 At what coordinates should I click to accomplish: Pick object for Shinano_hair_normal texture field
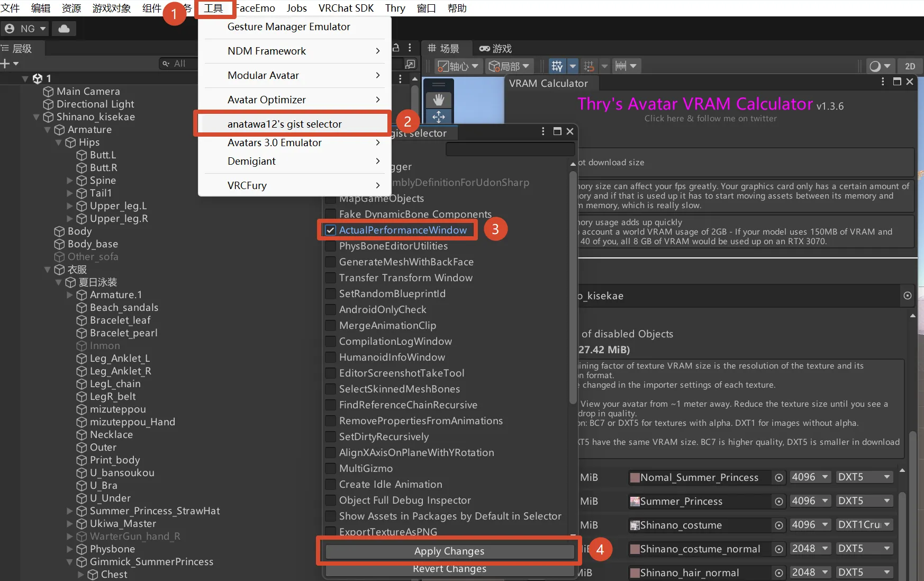click(779, 573)
